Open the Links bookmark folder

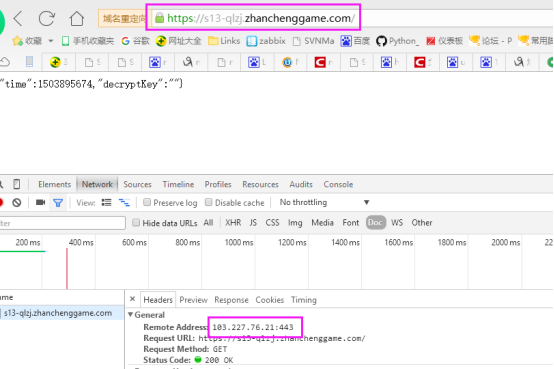click(224, 41)
